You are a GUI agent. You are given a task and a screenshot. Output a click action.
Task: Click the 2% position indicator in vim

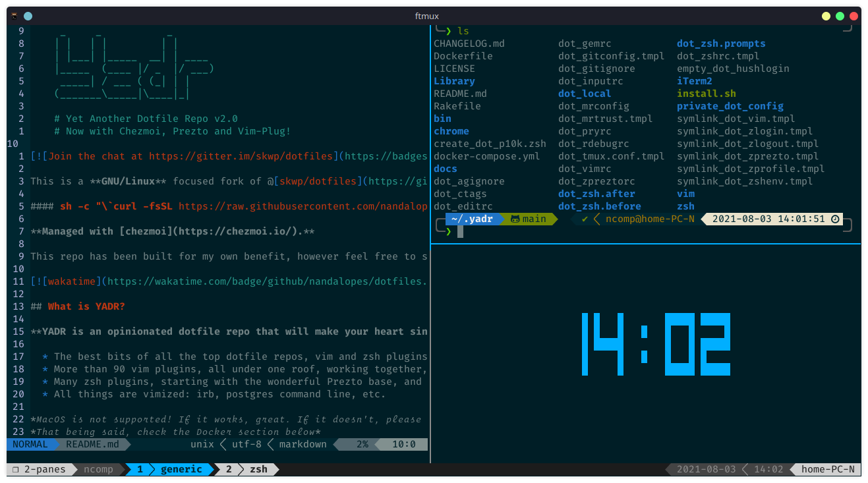point(362,444)
